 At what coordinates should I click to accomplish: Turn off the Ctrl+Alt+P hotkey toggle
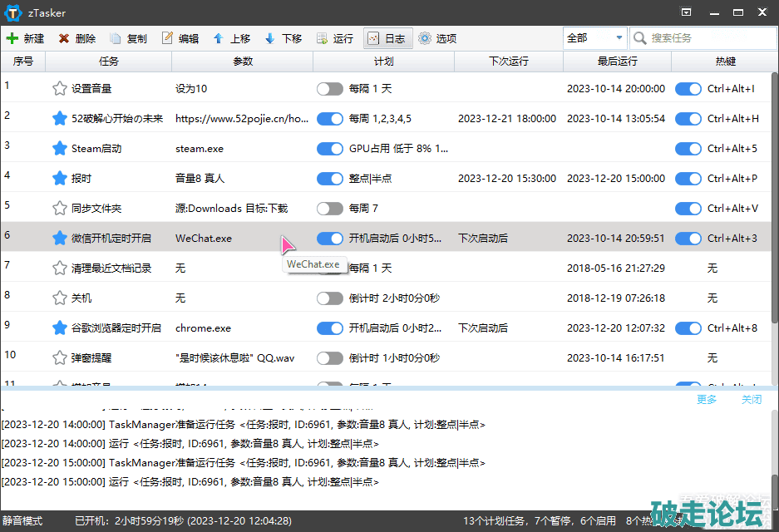(x=688, y=179)
